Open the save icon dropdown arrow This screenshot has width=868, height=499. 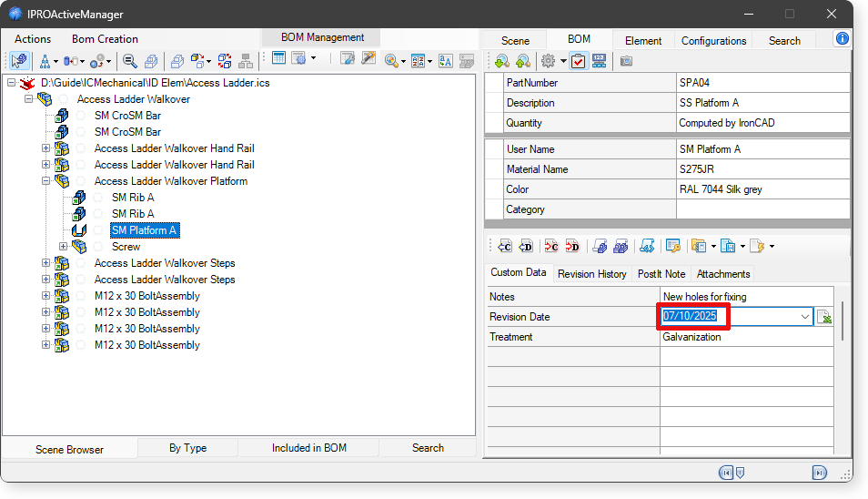(x=742, y=247)
